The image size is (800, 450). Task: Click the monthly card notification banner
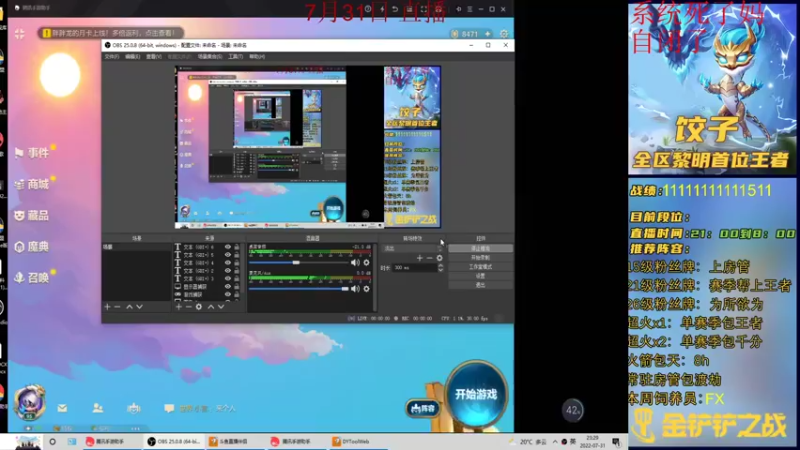[111, 33]
